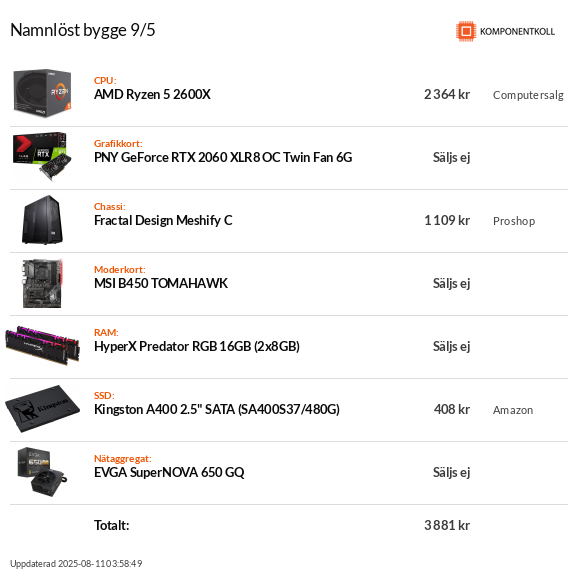Visit the Computersalg store link

coord(528,95)
